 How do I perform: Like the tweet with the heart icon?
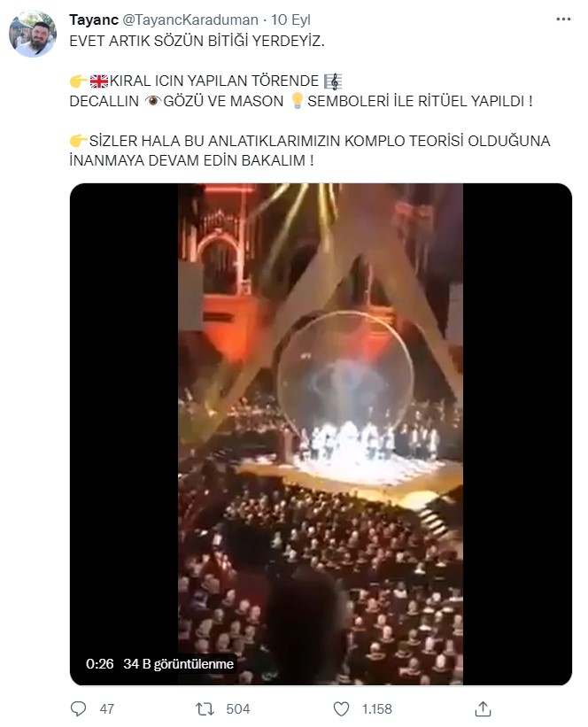(x=341, y=708)
